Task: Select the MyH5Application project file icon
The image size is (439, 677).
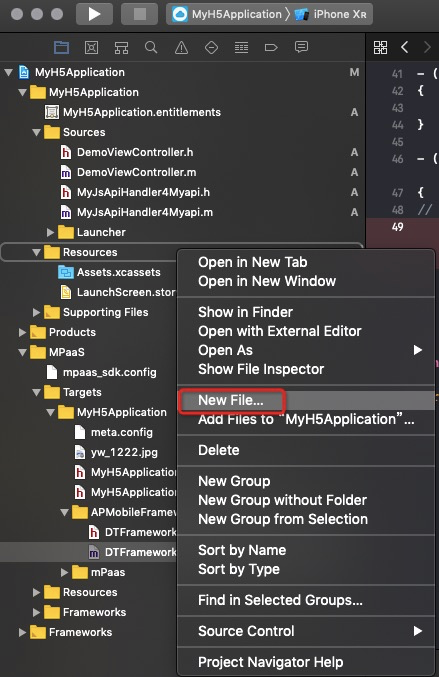Action: pos(24,72)
